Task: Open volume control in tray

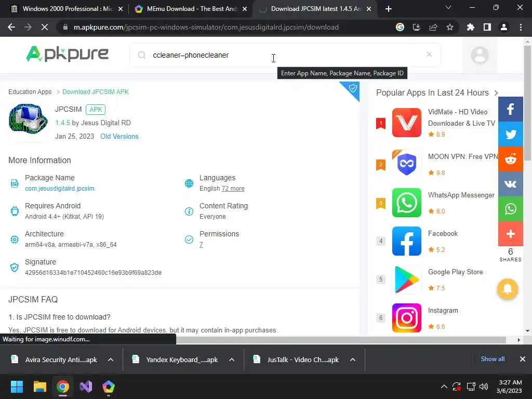Action: point(484,387)
